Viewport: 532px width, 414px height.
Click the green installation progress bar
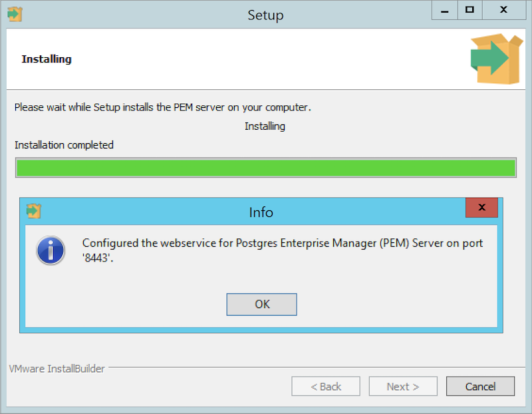266,168
